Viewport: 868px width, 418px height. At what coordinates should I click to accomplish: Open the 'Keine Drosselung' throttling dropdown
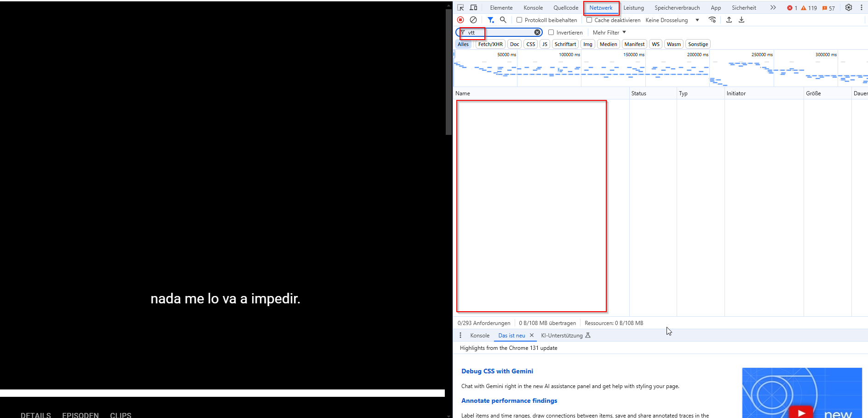coord(672,20)
